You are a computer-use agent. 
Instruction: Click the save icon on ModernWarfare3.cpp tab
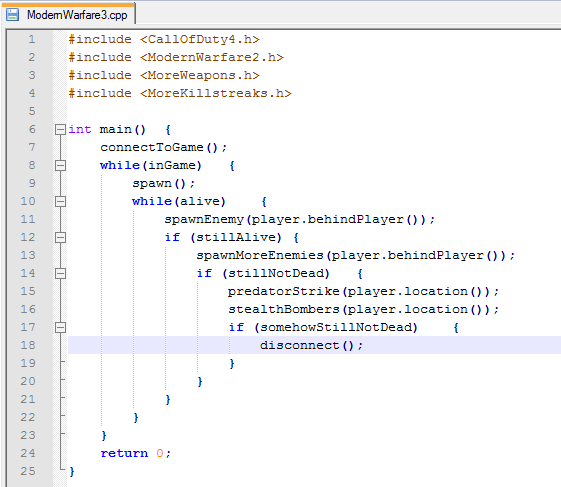(13, 15)
